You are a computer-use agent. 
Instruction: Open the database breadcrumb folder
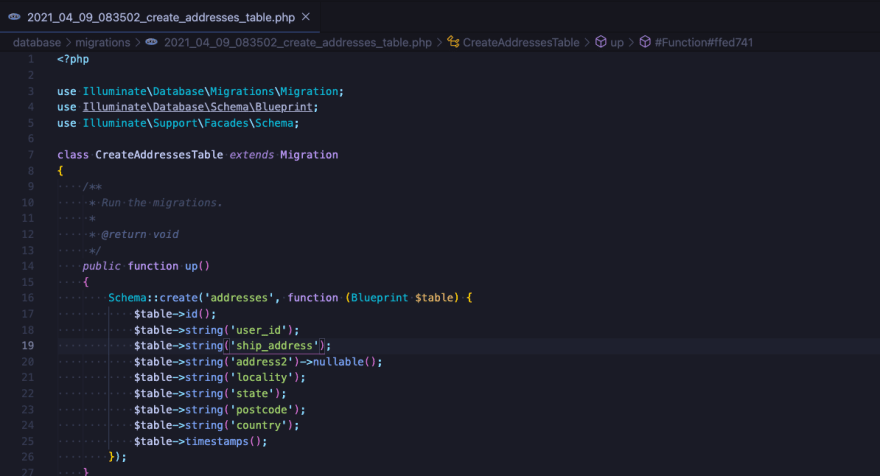point(38,43)
